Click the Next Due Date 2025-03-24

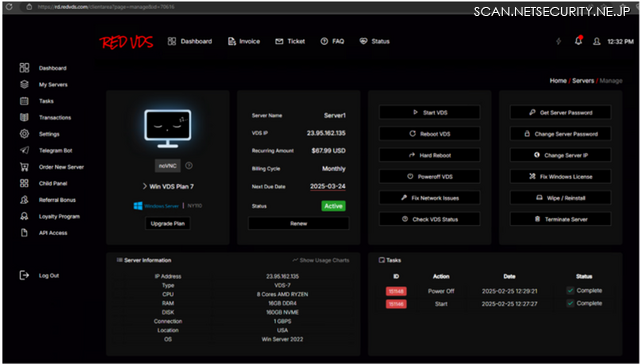coord(327,186)
